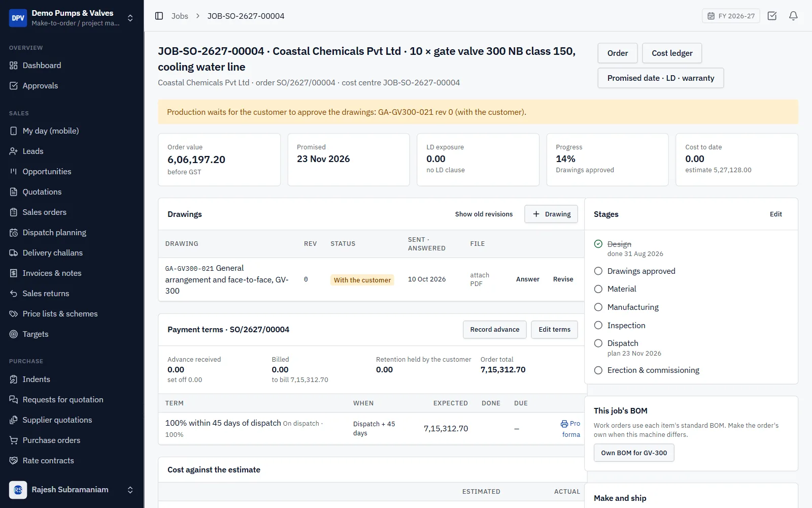This screenshot has width=812, height=508.
Task: Click JOB-SO-2627-00004 breadcrumb
Action: pyautogui.click(x=246, y=16)
